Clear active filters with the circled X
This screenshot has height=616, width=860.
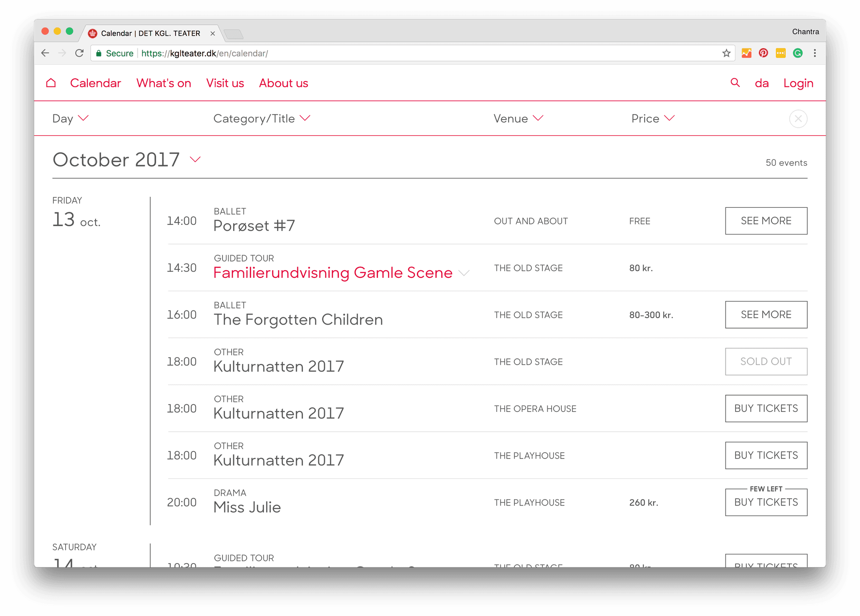pyautogui.click(x=798, y=119)
